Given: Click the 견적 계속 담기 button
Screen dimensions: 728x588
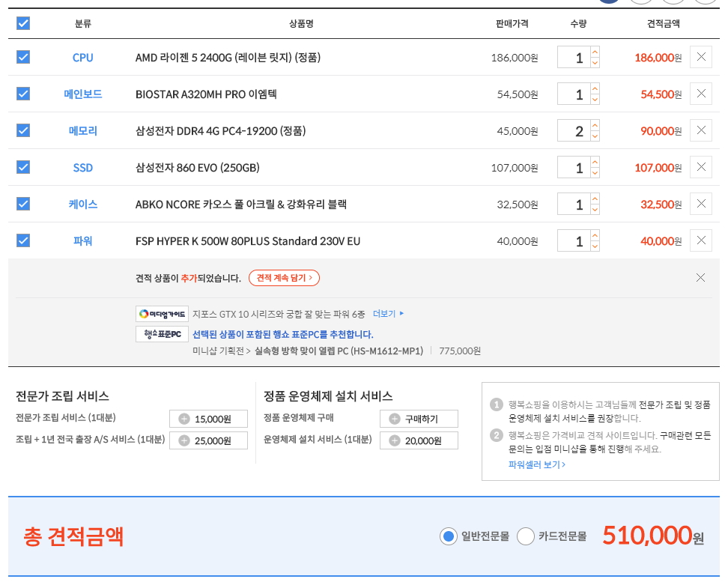Looking at the screenshot, I should [x=284, y=278].
